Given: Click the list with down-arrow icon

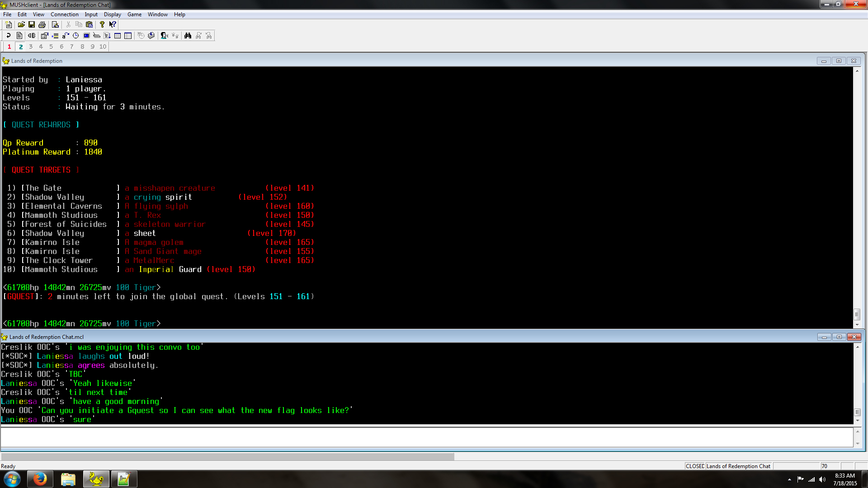Looking at the screenshot, I should click(107, 36).
